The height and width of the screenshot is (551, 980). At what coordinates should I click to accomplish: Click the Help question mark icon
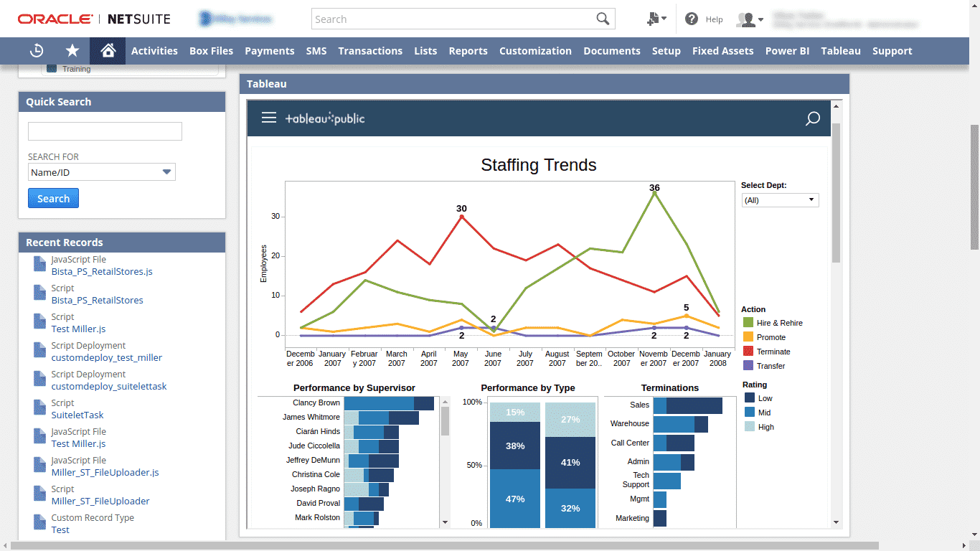click(690, 19)
